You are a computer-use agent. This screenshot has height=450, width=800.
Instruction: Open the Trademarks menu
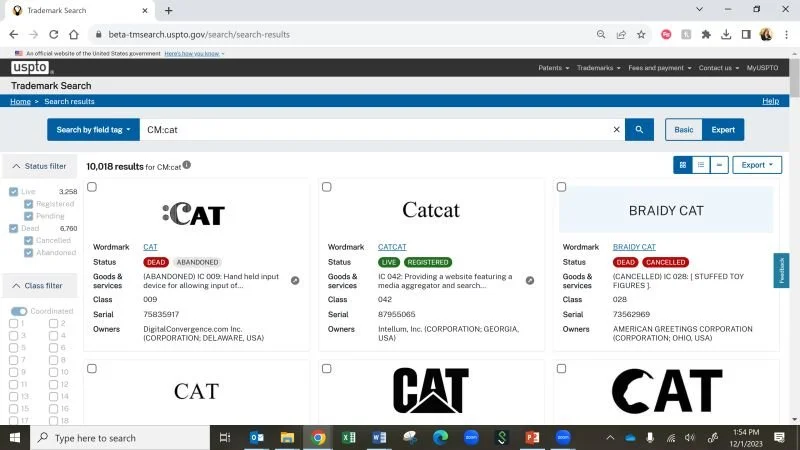click(x=598, y=68)
